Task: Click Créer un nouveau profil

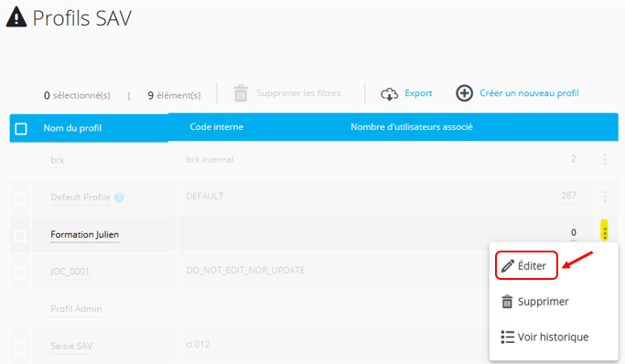Action: 529,92
